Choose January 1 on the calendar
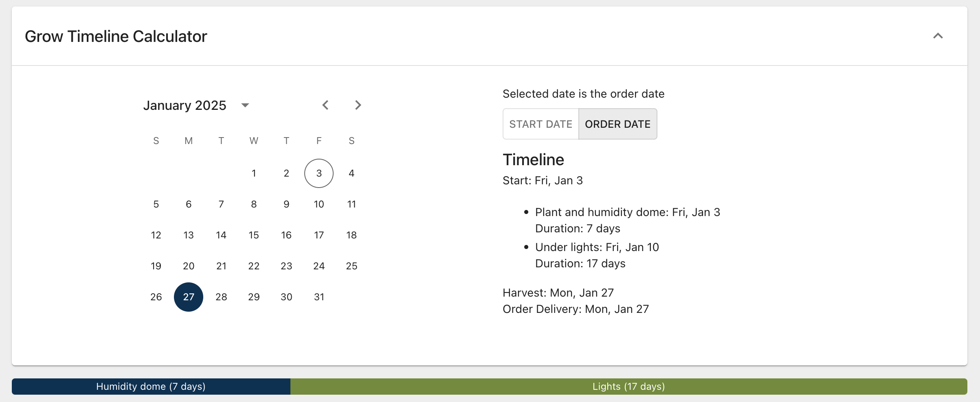The width and height of the screenshot is (980, 402). pos(254,173)
